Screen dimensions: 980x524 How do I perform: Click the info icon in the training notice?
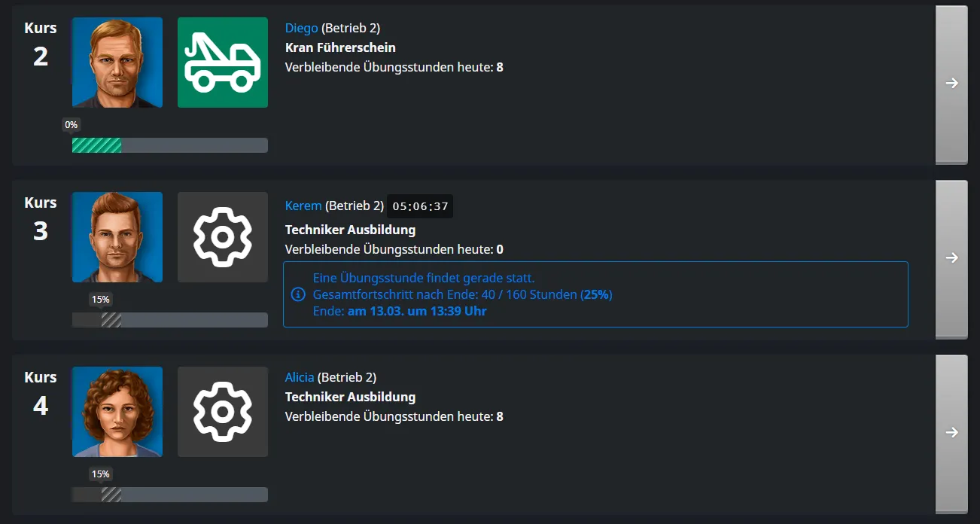[x=298, y=294]
